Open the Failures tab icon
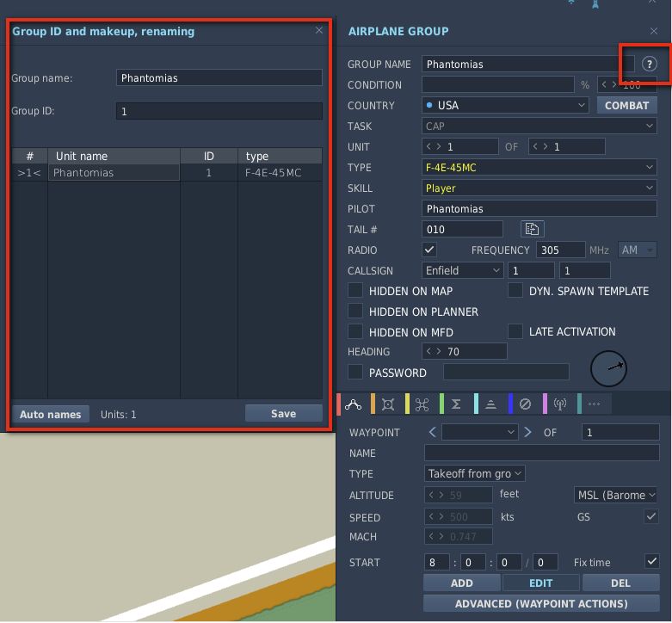 (525, 404)
